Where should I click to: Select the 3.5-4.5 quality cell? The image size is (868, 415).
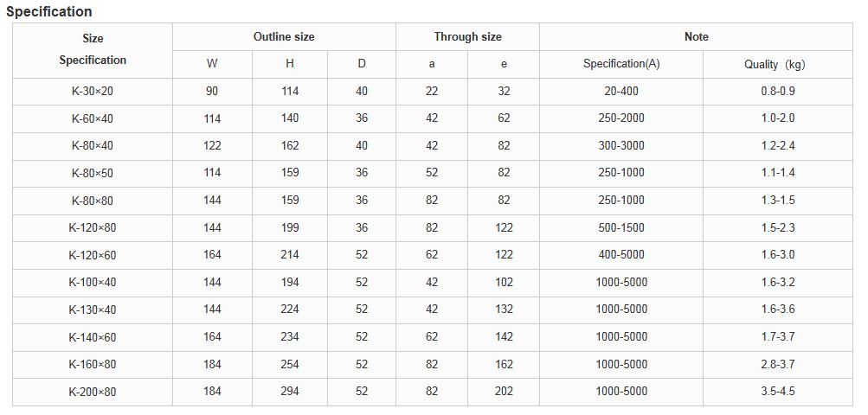775,392
